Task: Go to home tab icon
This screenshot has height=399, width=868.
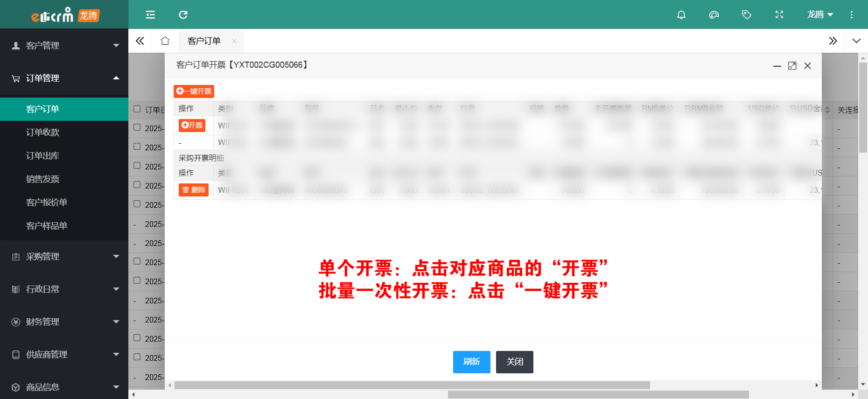Action: [165, 41]
